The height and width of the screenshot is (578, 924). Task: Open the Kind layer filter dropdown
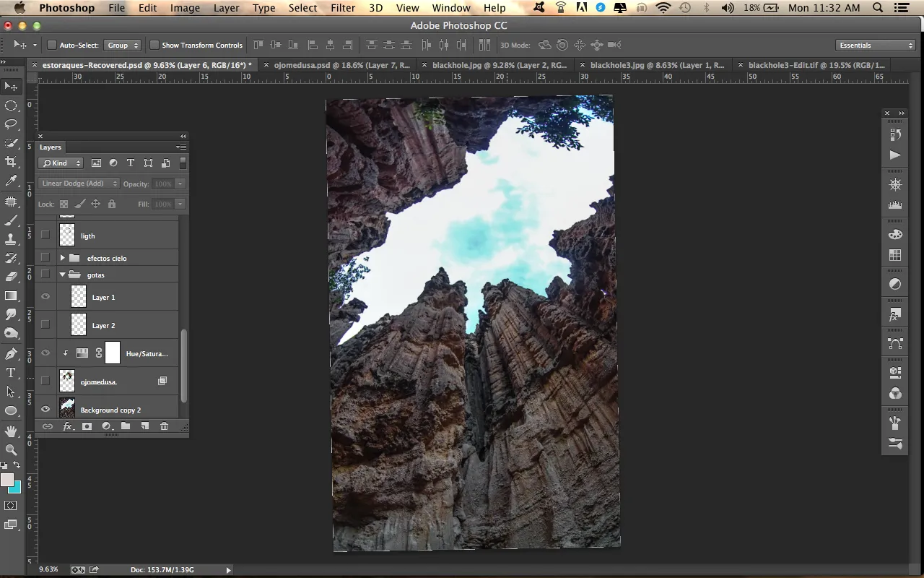[x=61, y=163]
